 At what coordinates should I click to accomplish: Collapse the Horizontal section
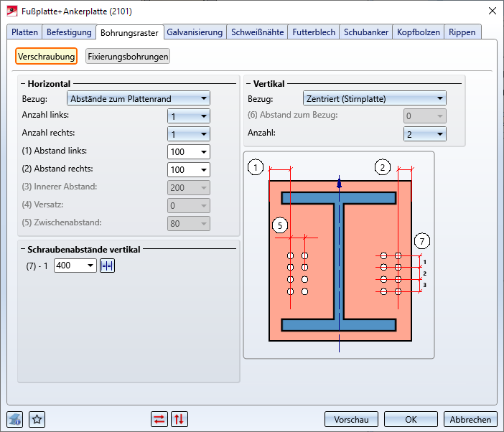pyautogui.click(x=22, y=84)
